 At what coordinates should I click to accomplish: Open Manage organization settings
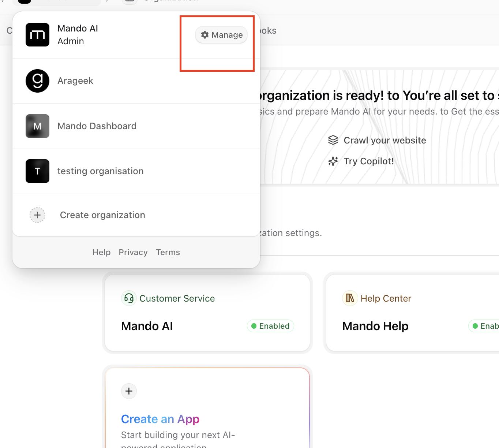[x=221, y=35]
